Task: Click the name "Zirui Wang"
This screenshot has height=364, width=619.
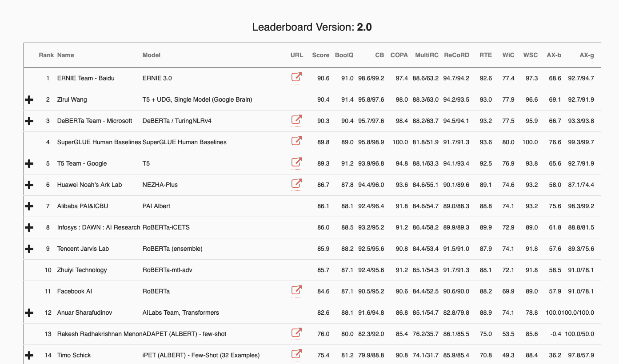Action: pos(72,99)
